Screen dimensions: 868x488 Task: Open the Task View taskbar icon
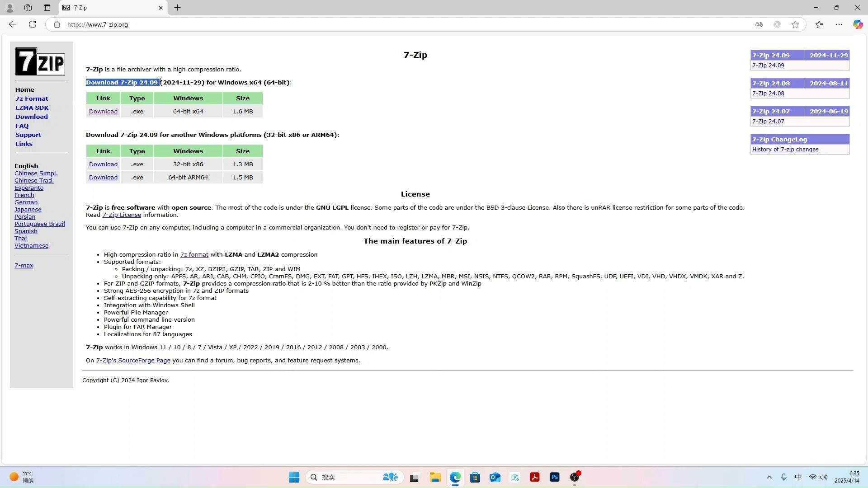414,477
